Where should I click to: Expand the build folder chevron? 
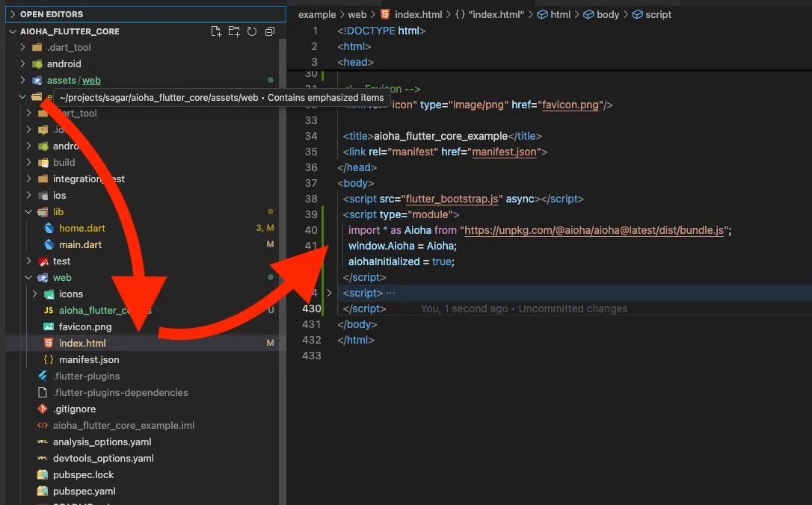click(x=28, y=162)
